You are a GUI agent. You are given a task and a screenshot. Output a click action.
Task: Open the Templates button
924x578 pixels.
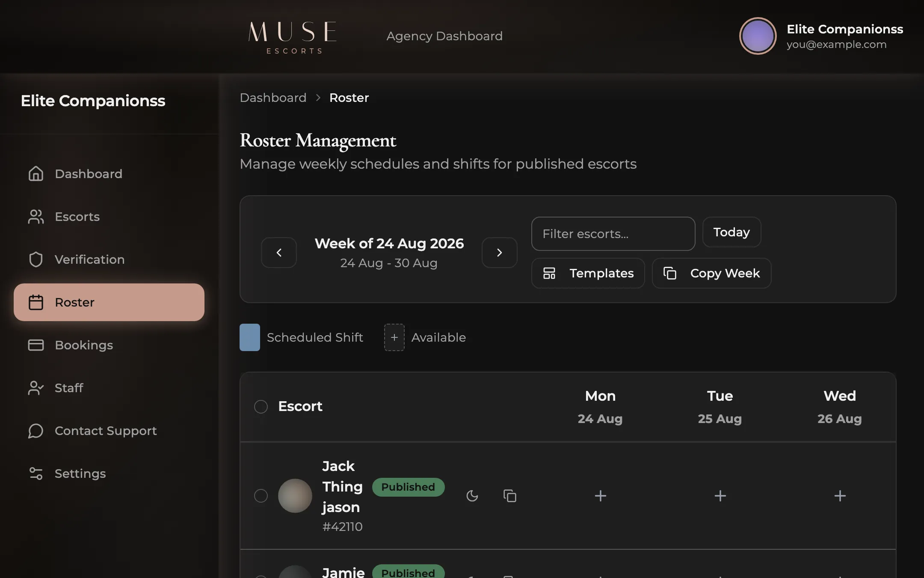588,273
